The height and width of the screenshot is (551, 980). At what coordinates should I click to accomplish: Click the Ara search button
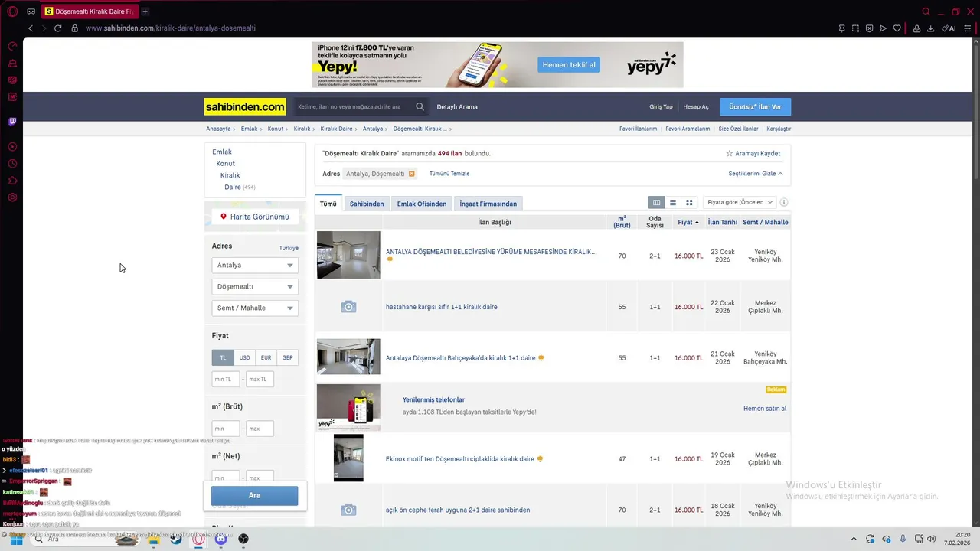pos(254,496)
